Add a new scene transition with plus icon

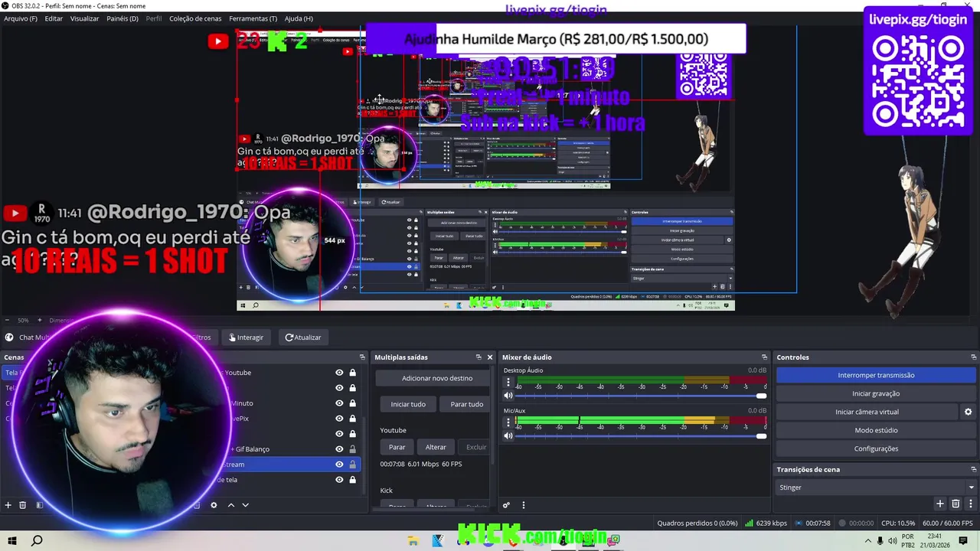[x=940, y=504]
